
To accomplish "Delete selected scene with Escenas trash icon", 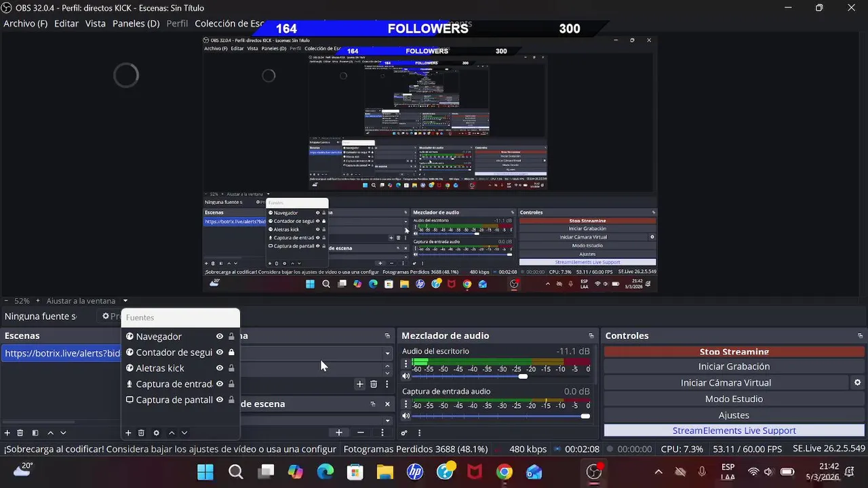I will [20, 433].
